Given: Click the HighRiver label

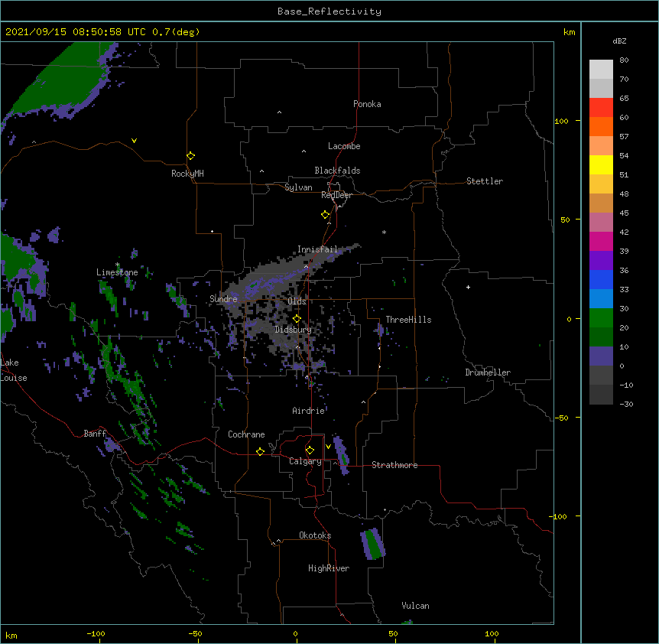Looking at the screenshot, I should [x=329, y=568].
